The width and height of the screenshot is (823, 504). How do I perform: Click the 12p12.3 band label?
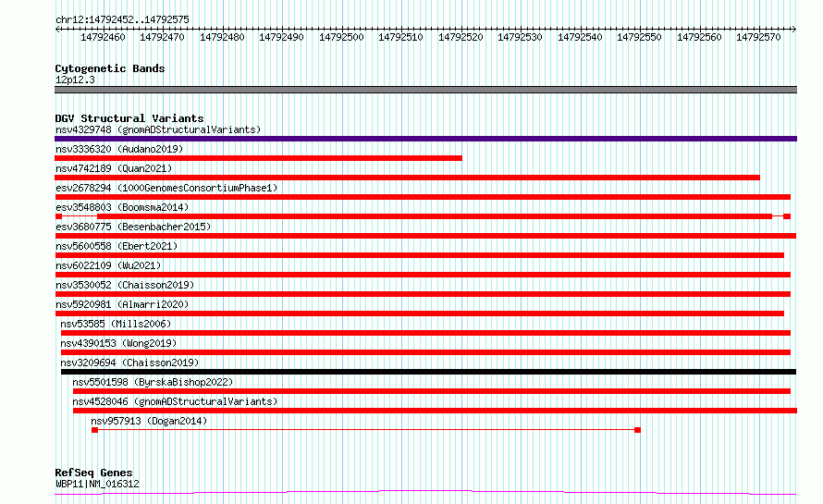pos(75,80)
